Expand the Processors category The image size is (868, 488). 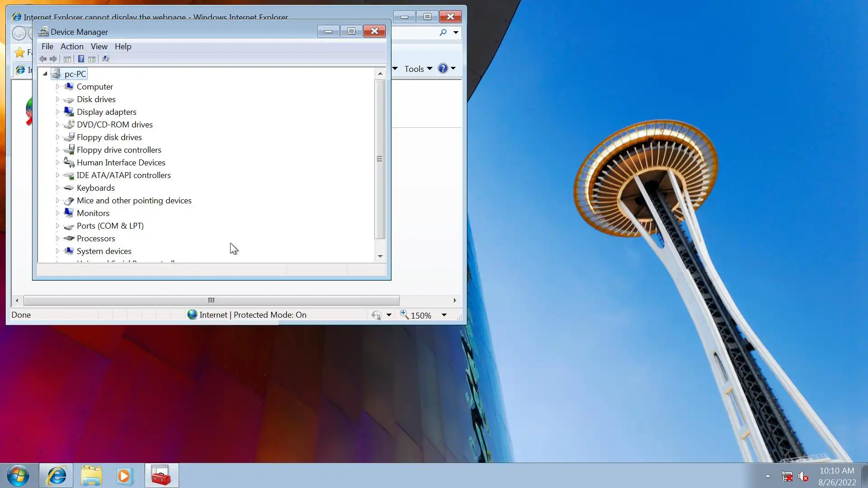click(x=57, y=238)
